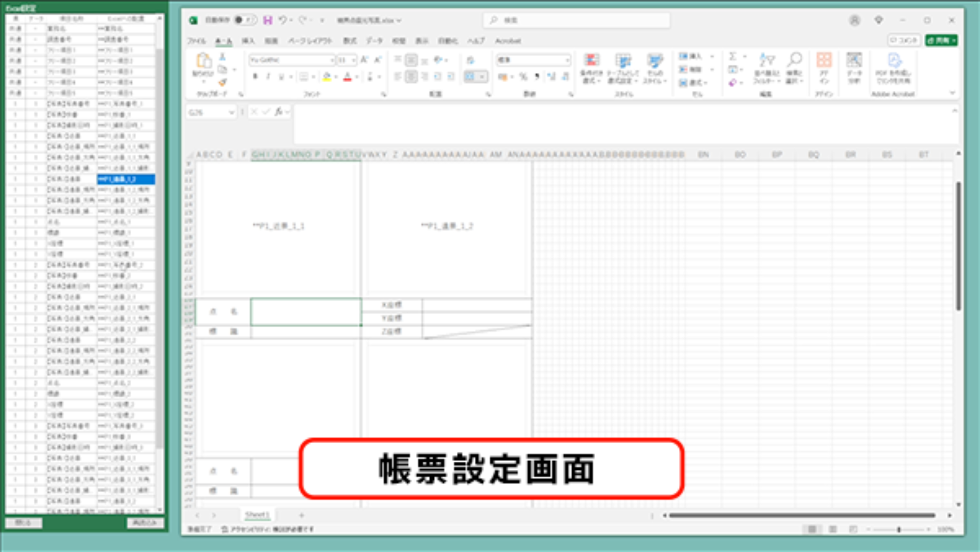Add a new sheet with plus button
Image resolution: width=980 pixels, height=552 pixels.
tap(302, 515)
